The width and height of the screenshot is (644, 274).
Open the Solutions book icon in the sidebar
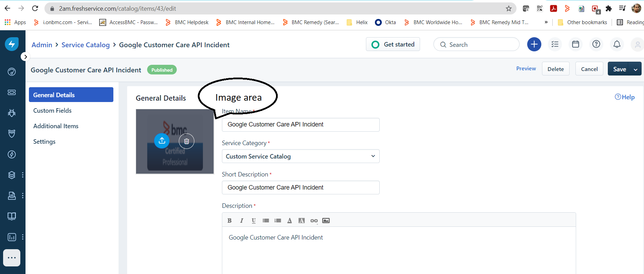pyautogui.click(x=12, y=216)
